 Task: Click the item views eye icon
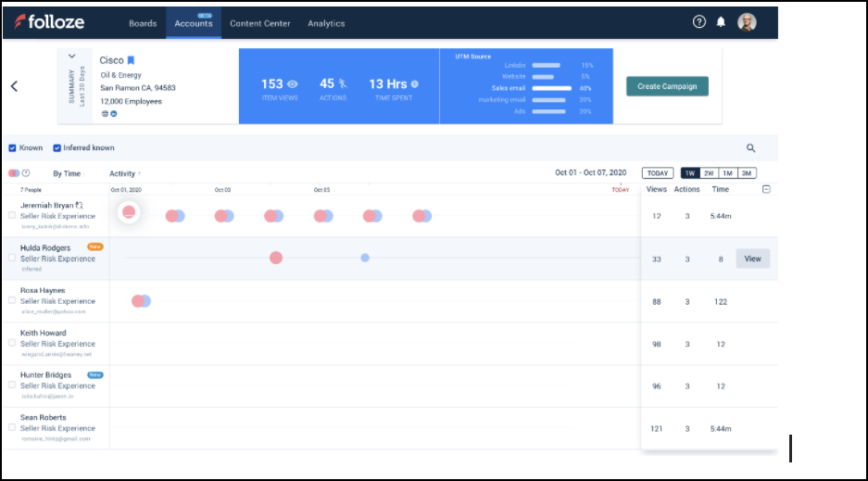pos(293,84)
